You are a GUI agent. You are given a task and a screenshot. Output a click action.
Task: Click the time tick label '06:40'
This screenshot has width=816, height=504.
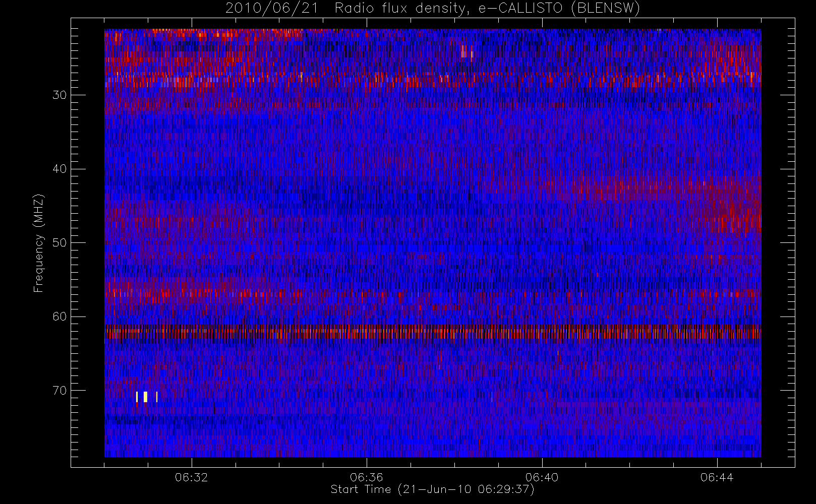[542, 477]
